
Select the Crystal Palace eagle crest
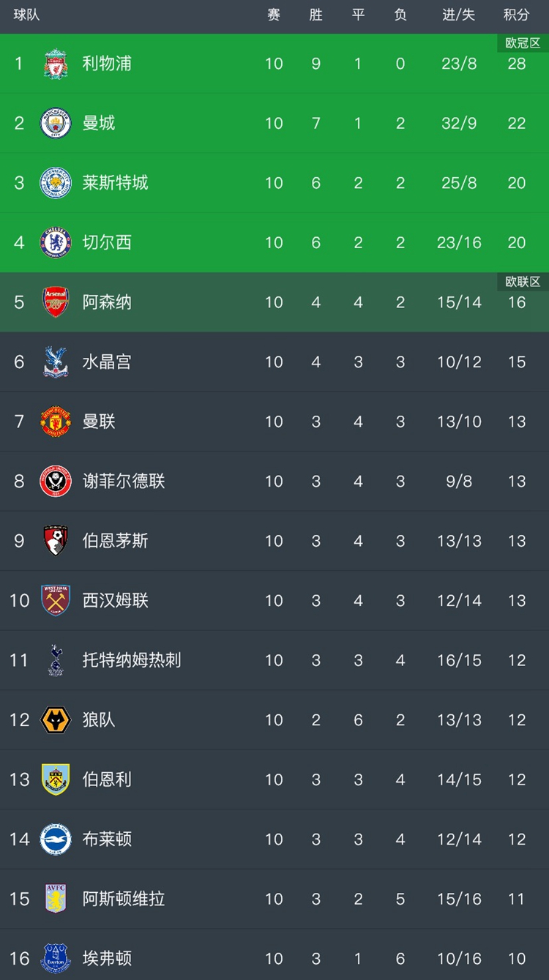point(55,362)
